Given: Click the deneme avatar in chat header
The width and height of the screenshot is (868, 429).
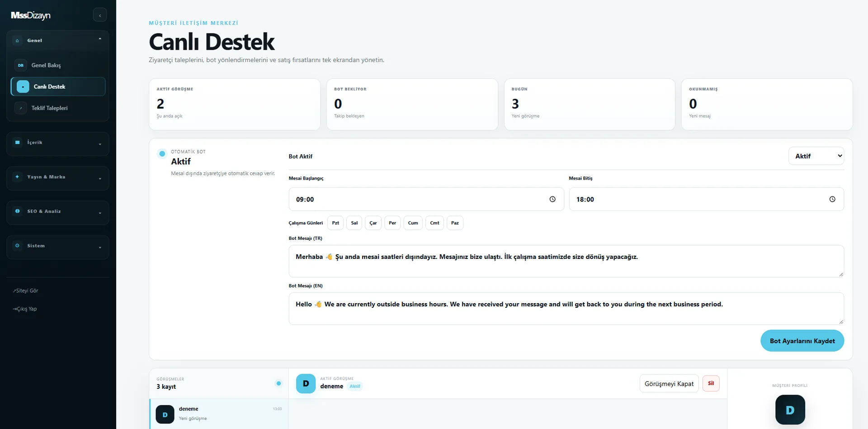Looking at the screenshot, I should 306,383.
